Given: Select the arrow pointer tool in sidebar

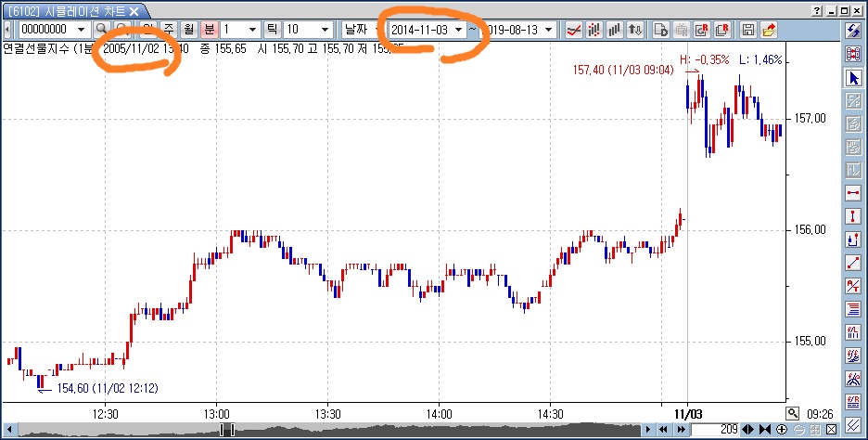Looking at the screenshot, I should 853,78.
